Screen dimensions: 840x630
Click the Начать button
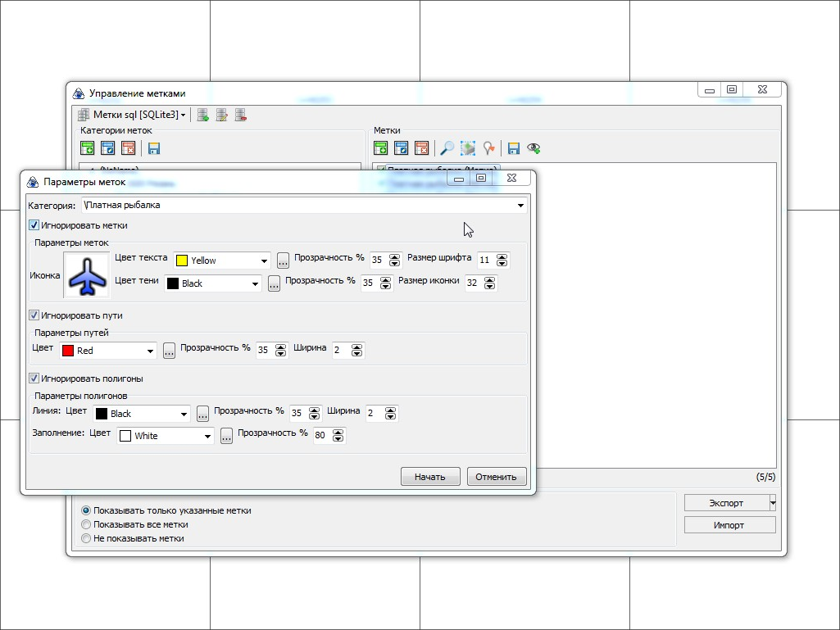(430, 477)
